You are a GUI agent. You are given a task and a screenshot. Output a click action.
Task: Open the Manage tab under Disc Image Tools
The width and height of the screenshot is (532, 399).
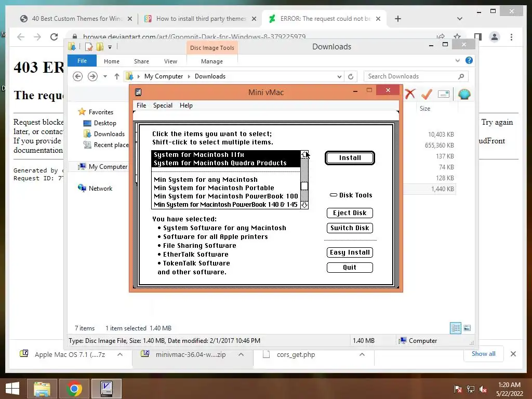coord(212,61)
